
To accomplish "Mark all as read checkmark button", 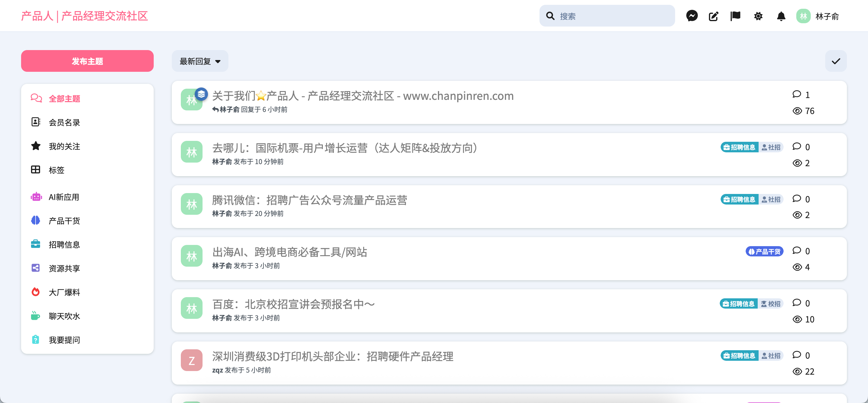I will (x=836, y=61).
